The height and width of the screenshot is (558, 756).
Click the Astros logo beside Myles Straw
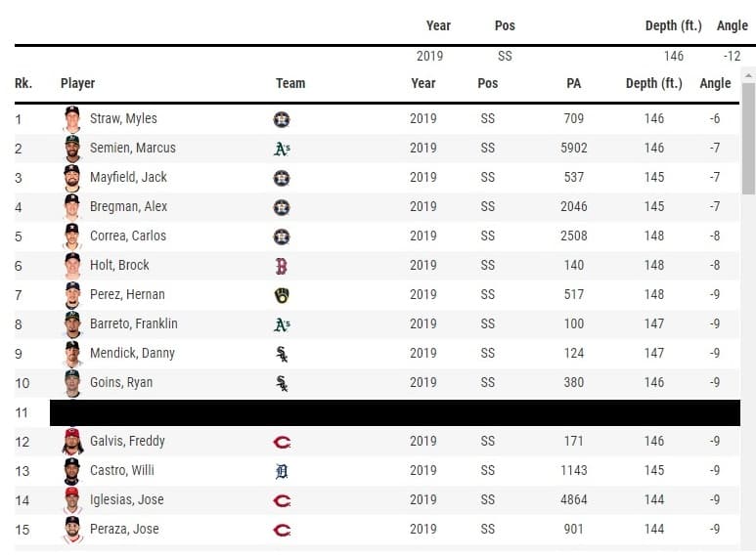coord(282,119)
